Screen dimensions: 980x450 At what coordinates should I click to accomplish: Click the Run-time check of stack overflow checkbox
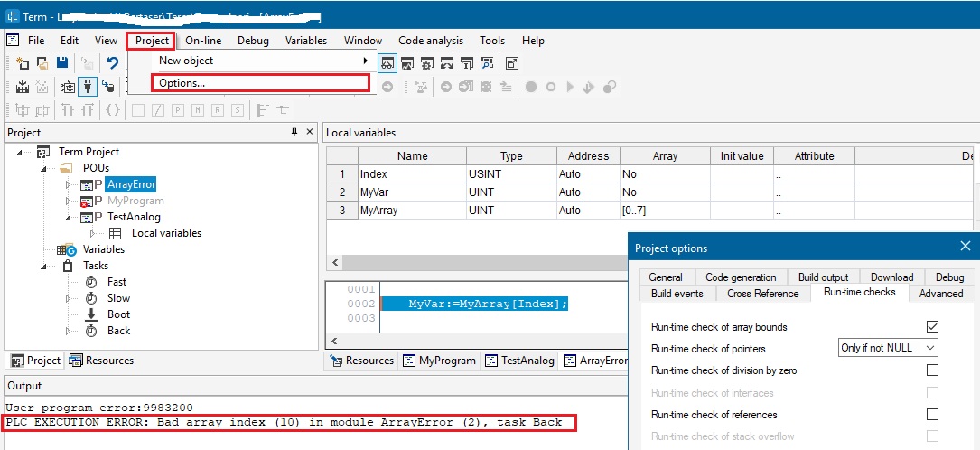click(x=932, y=436)
